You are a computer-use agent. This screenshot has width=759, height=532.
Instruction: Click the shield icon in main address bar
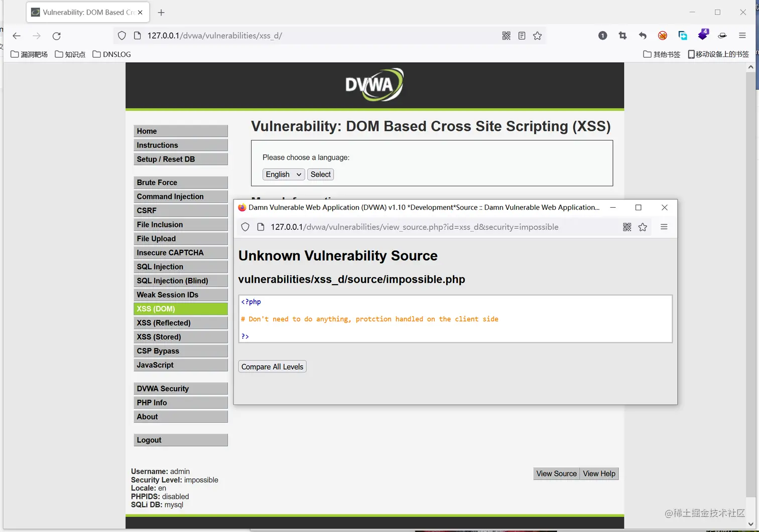(121, 36)
